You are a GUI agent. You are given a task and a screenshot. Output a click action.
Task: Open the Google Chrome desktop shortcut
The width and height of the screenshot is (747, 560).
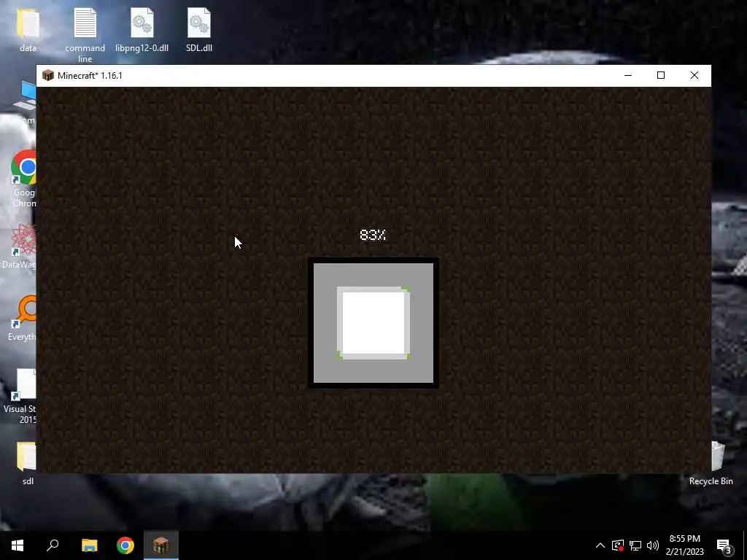[x=24, y=179]
